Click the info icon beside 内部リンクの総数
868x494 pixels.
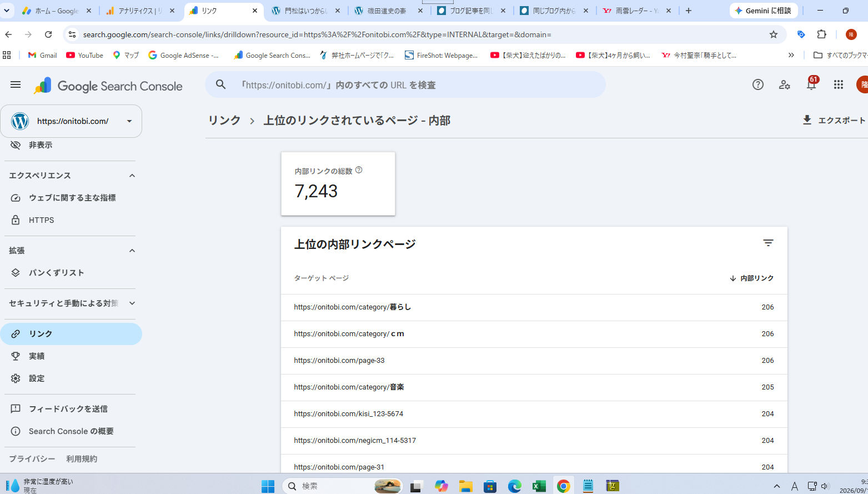(359, 170)
